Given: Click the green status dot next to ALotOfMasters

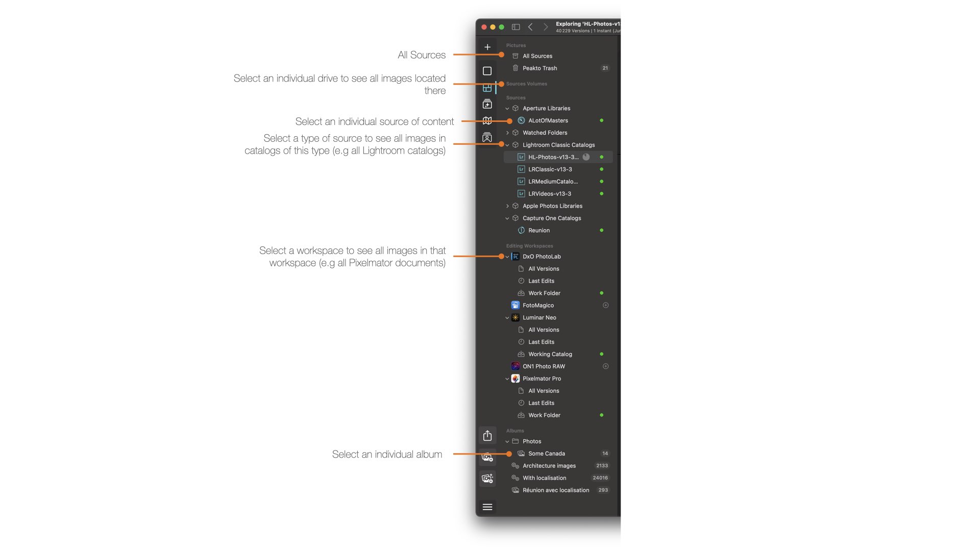Looking at the screenshot, I should [x=602, y=120].
